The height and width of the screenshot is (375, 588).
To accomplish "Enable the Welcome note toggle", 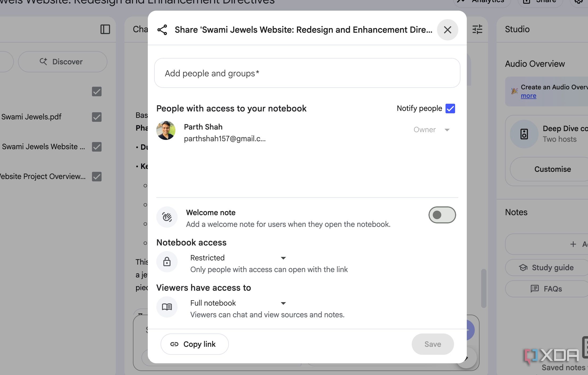I will (442, 215).
